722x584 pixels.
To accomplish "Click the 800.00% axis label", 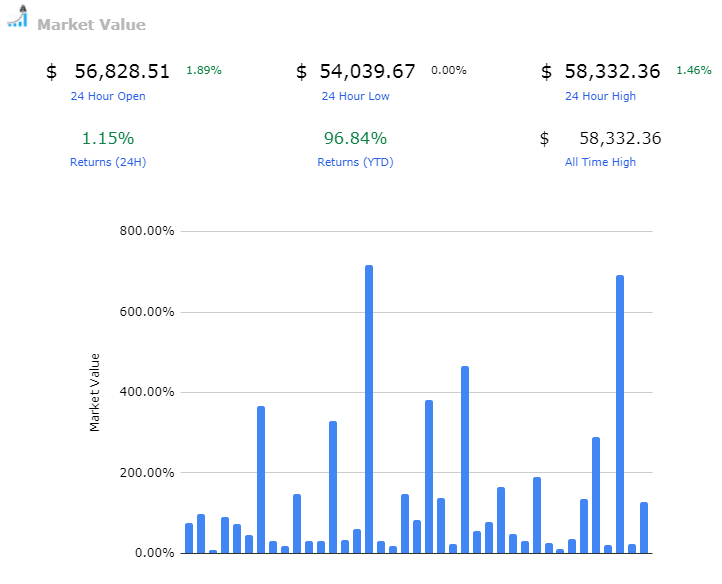I will pyautogui.click(x=147, y=231).
